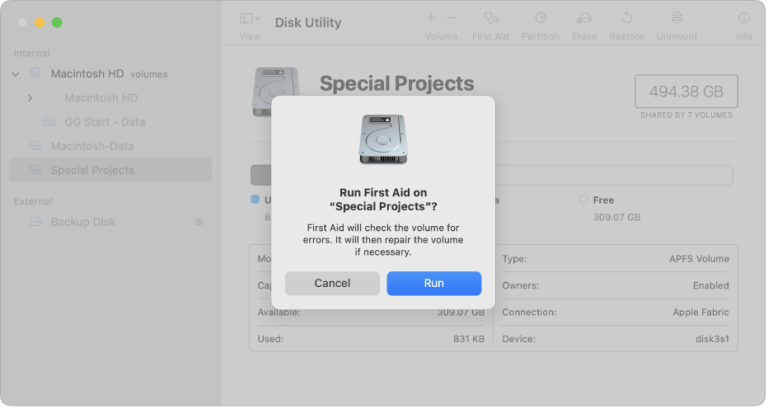Screen dimensions: 768x409
Task: Click the APFS Volume type value
Action: 699,259
